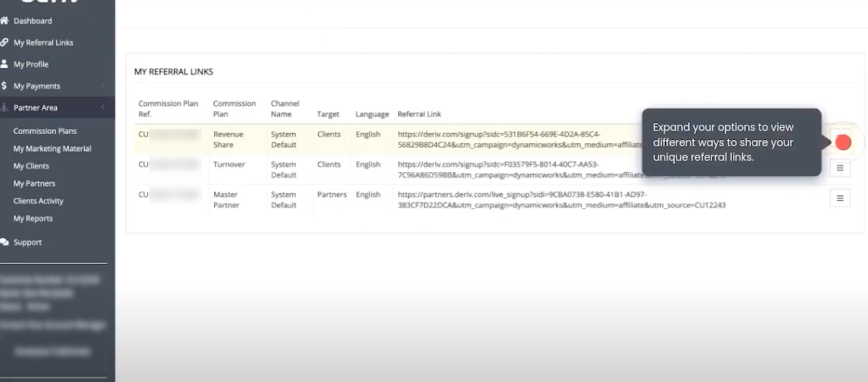Click the Support chat bubbles icon
The image size is (868, 382).
click(4, 242)
